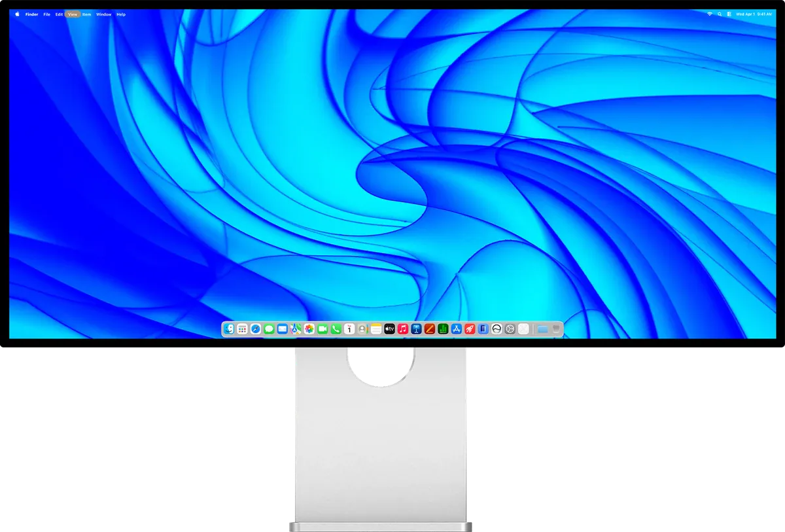Screen dimensions: 785x532
Task: Open Spotlight search in menu bar
Action: tap(720, 14)
